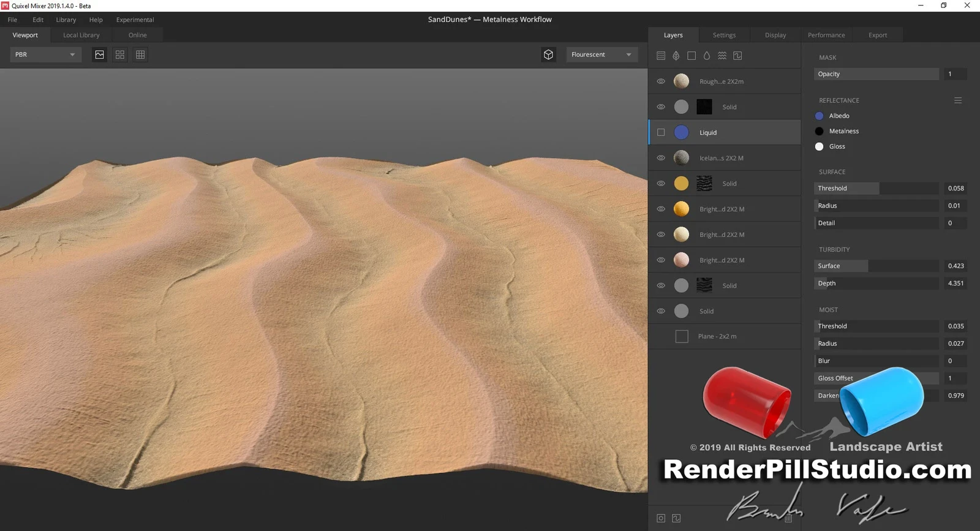
Task: Open the Local Library tab
Action: 81,35
